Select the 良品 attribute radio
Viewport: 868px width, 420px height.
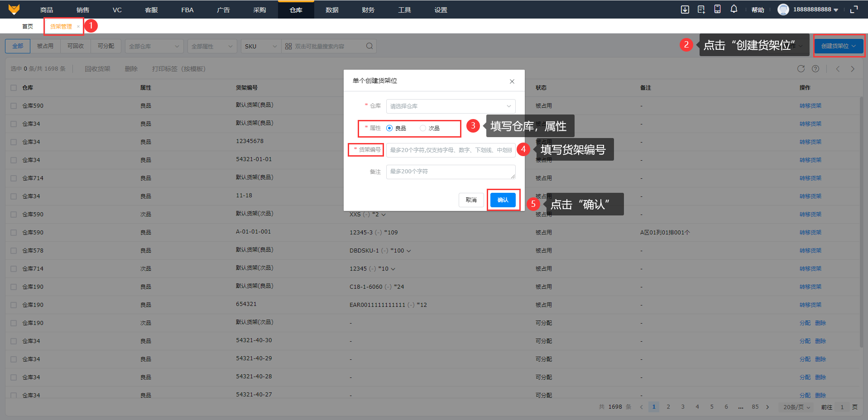click(x=389, y=128)
